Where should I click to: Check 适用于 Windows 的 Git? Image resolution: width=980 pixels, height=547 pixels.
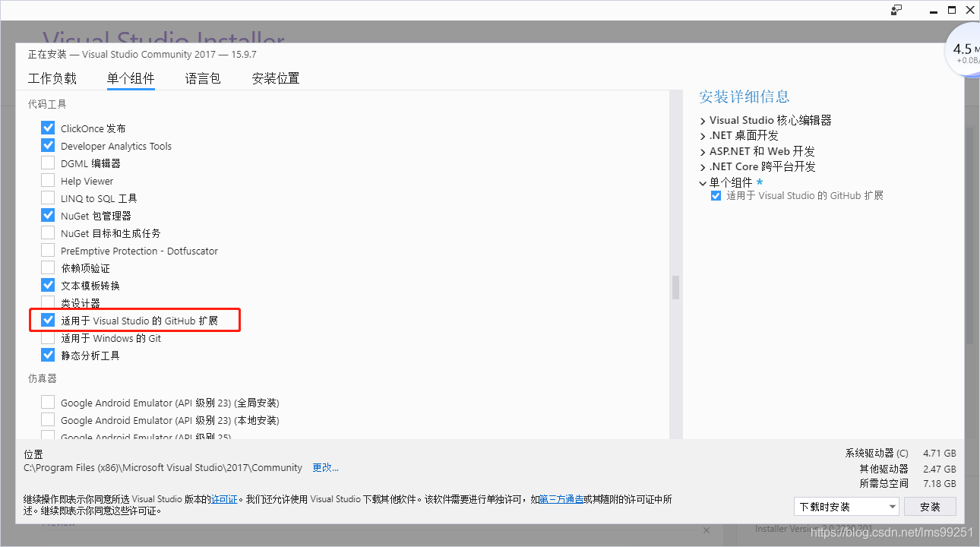click(48, 338)
